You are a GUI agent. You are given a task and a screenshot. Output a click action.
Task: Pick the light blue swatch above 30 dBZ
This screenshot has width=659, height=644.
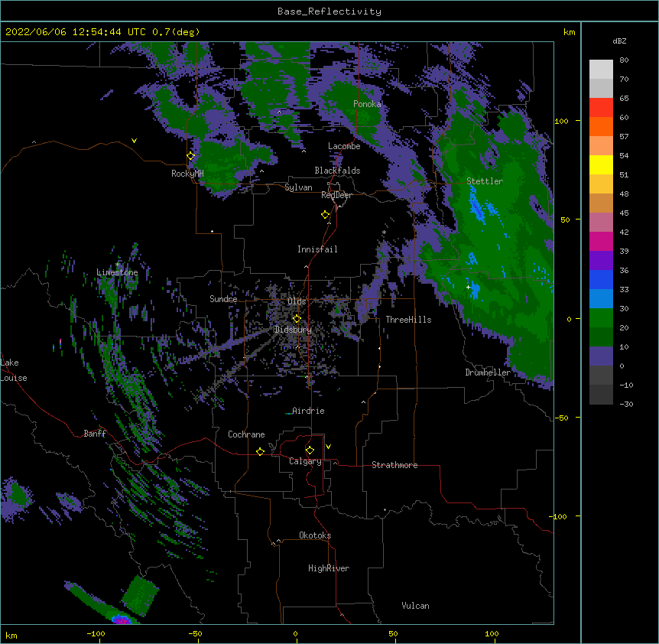(601, 298)
